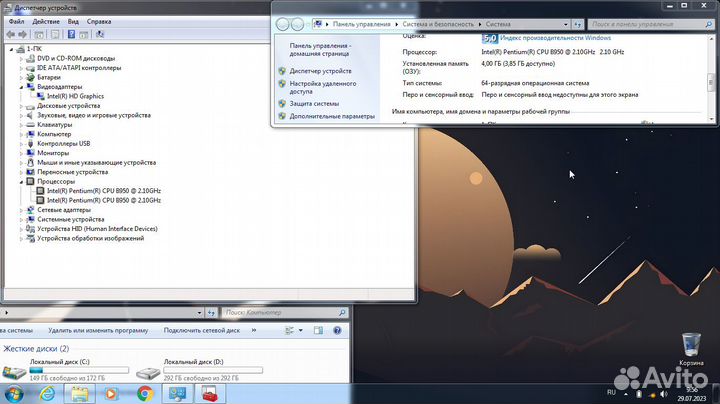Viewport: 720px width, 404px height.
Task: Launch Google Chrome from the taskbar
Action: 145,394
